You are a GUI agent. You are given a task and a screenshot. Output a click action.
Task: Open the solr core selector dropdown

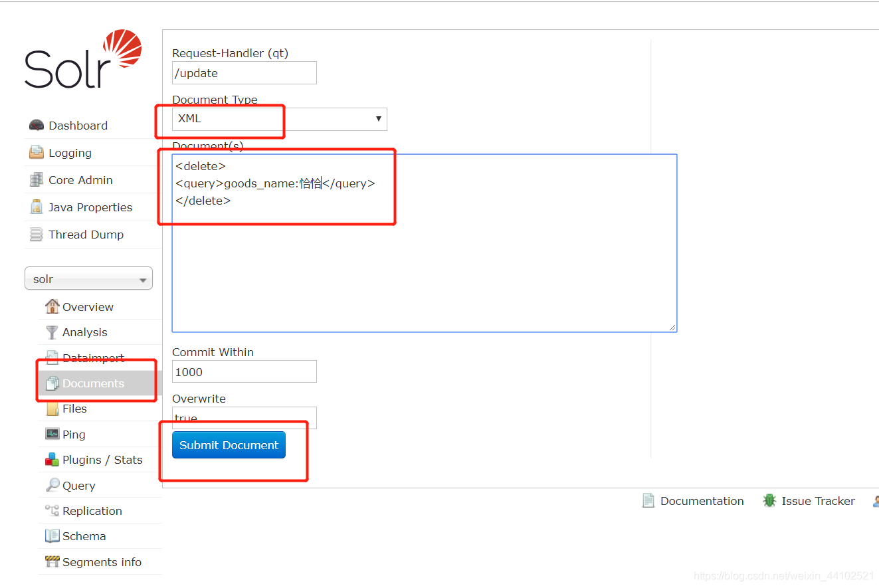tap(88, 278)
